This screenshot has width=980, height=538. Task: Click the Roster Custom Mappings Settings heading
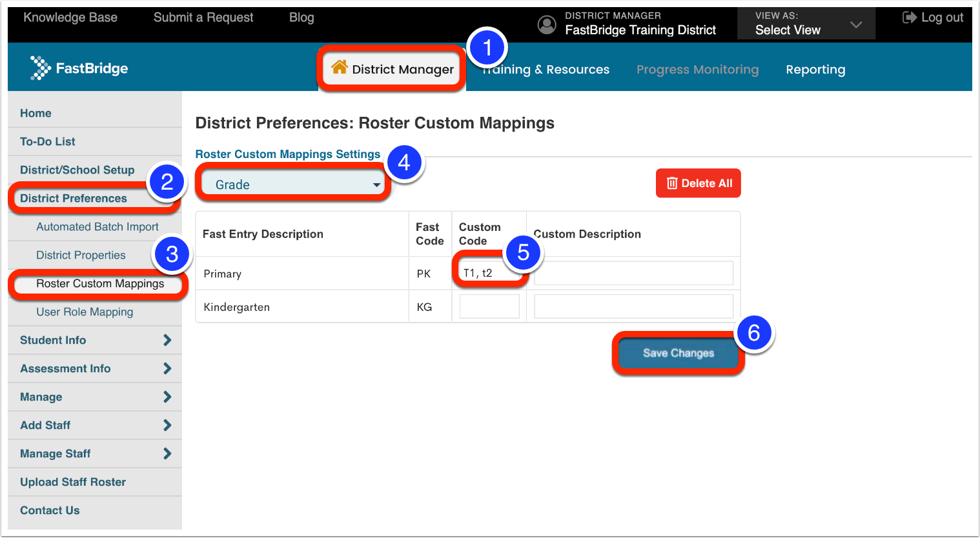[x=288, y=154]
